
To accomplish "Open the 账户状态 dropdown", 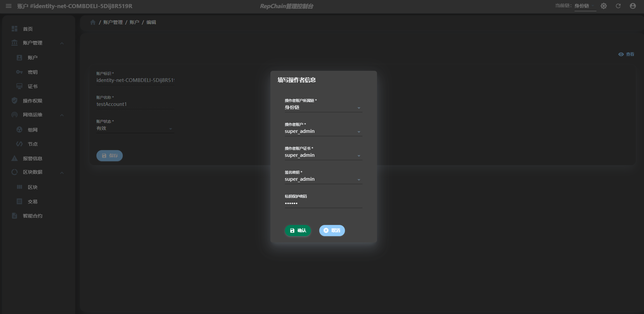I will pyautogui.click(x=135, y=129).
